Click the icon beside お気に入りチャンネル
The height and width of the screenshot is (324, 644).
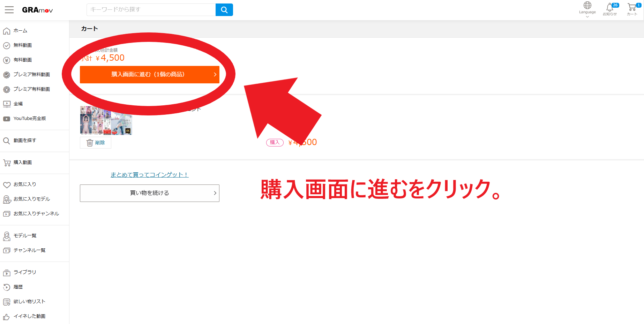(x=7, y=214)
